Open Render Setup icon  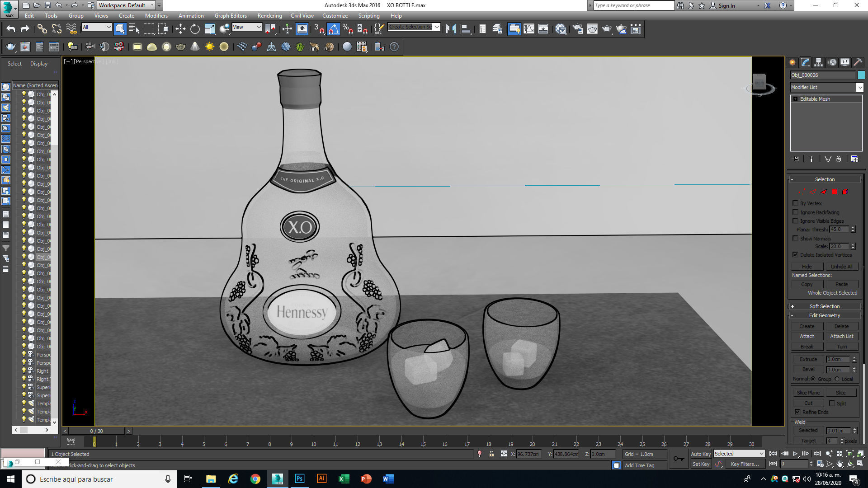click(x=578, y=29)
